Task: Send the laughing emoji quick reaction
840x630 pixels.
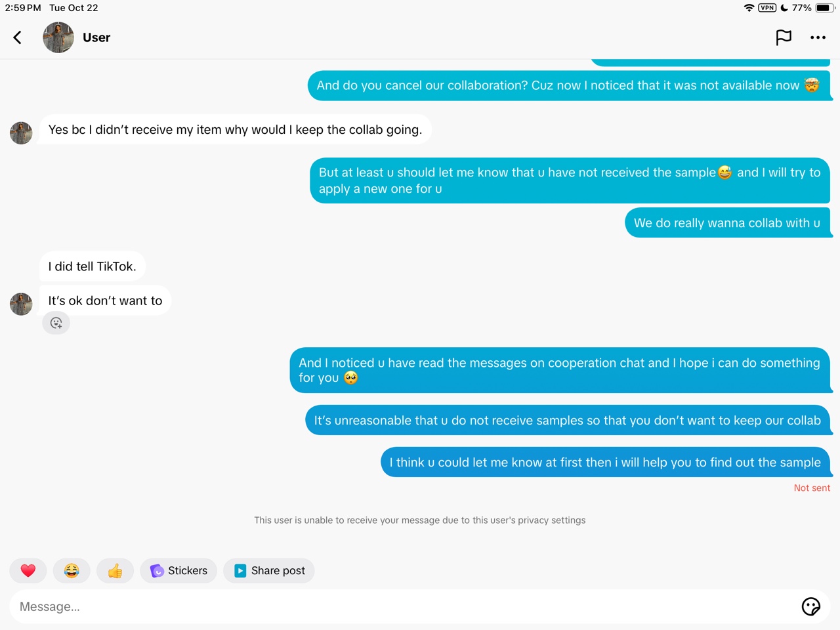Action: (72, 570)
